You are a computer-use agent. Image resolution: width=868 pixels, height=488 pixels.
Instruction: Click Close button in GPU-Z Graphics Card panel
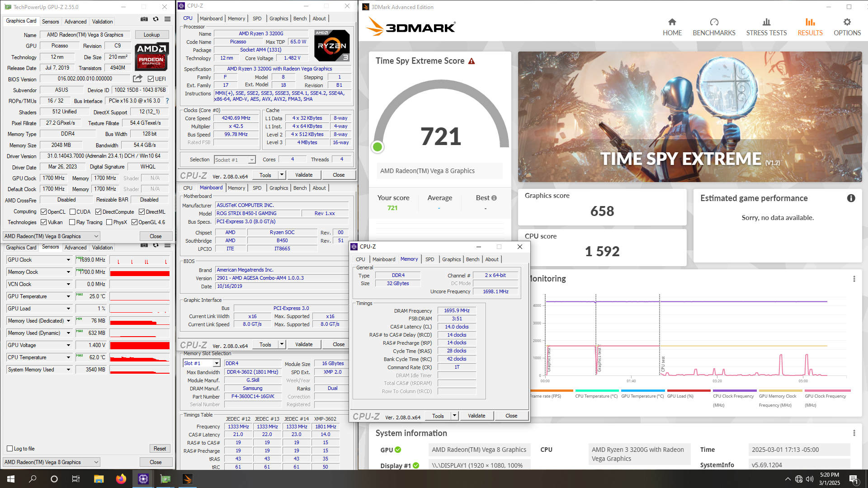(x=156, y=236)
